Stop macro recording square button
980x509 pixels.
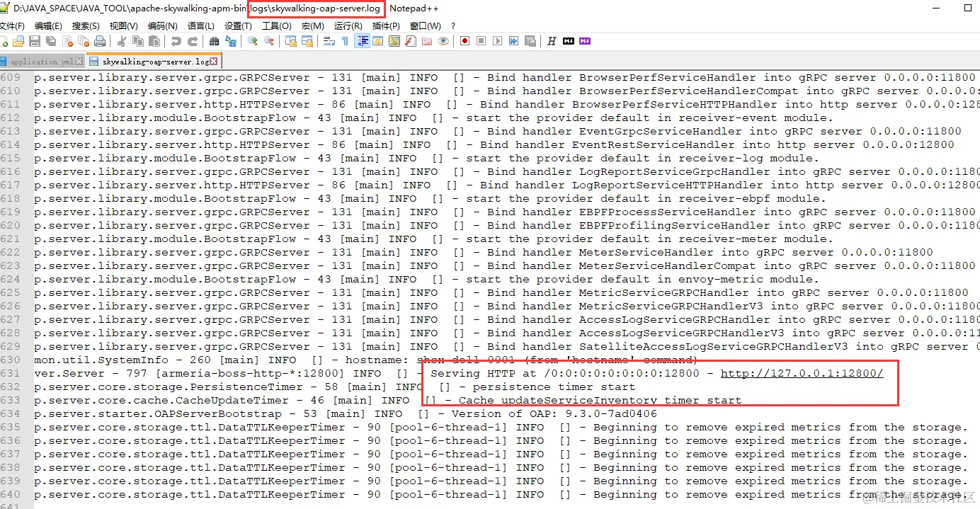click(x=481, y=41)
